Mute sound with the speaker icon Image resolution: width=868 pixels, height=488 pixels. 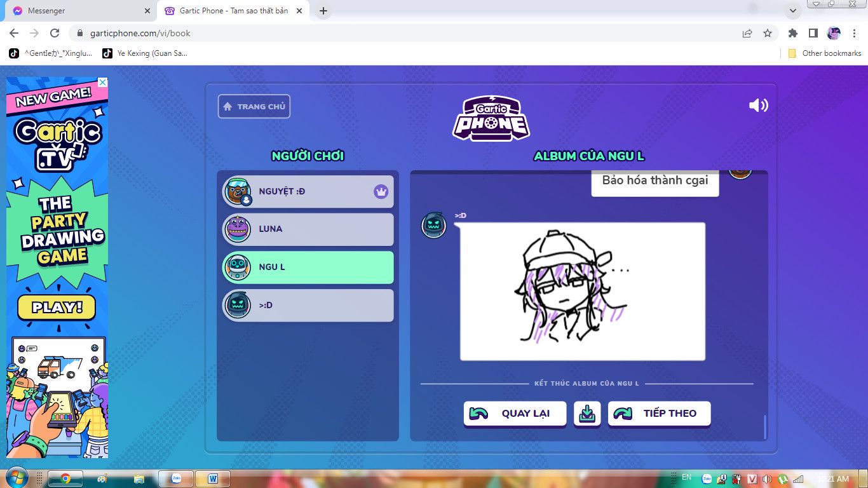click(x=758, y=105)
